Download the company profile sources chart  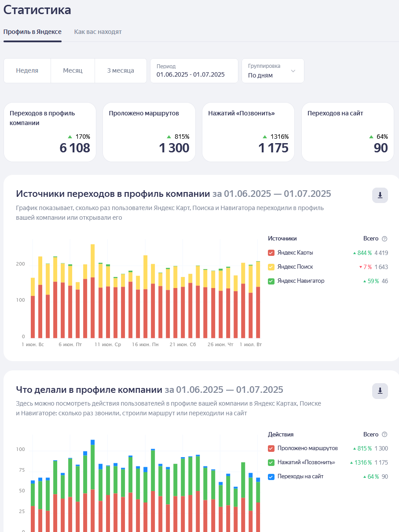pyautogui.click(x=380, y=195)
